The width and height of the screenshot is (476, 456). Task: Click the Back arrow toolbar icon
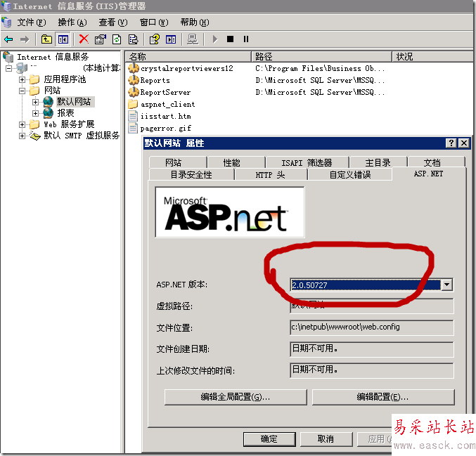tap(8, 39)
